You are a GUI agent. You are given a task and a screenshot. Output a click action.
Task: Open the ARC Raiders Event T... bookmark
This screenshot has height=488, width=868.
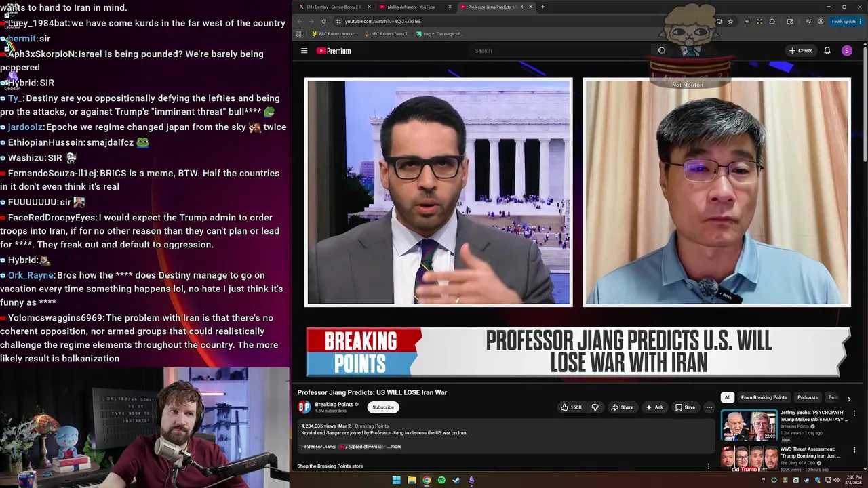point(387,33)
